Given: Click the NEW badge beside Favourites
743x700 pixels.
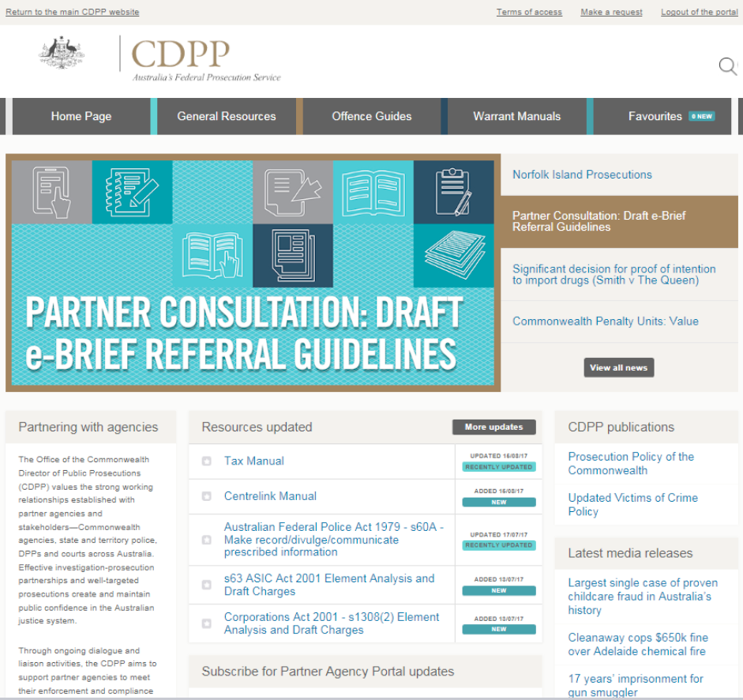Looking at the screenshot, I should pos(702,116).
